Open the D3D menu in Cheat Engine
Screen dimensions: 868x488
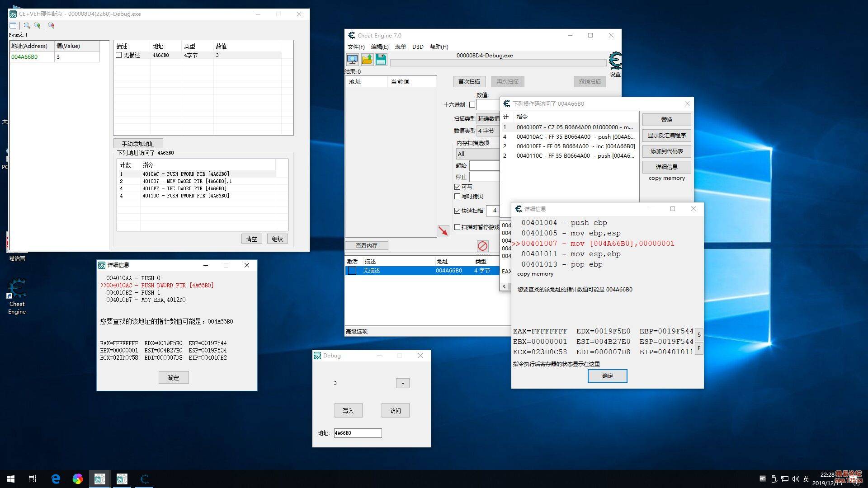pos(418,47)
